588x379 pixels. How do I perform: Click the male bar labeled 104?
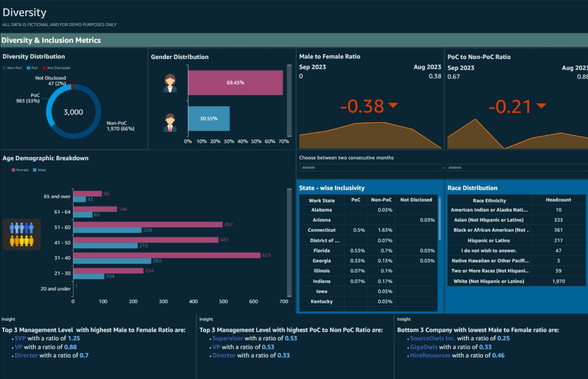tap(89, 276)
